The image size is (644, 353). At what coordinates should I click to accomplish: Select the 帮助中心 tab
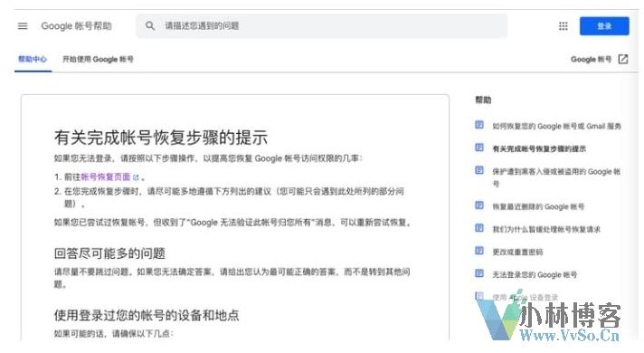click(x=33, y=59)
